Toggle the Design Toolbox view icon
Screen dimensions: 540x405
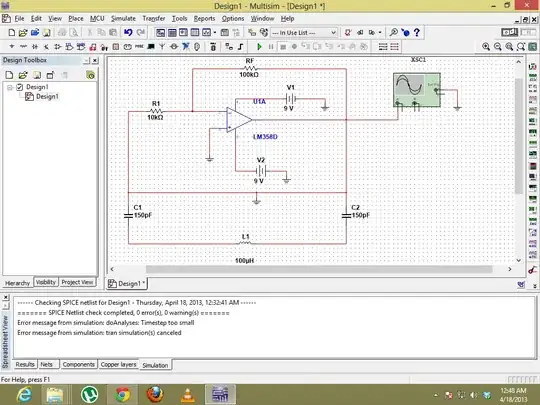click(x=160, y=32)
